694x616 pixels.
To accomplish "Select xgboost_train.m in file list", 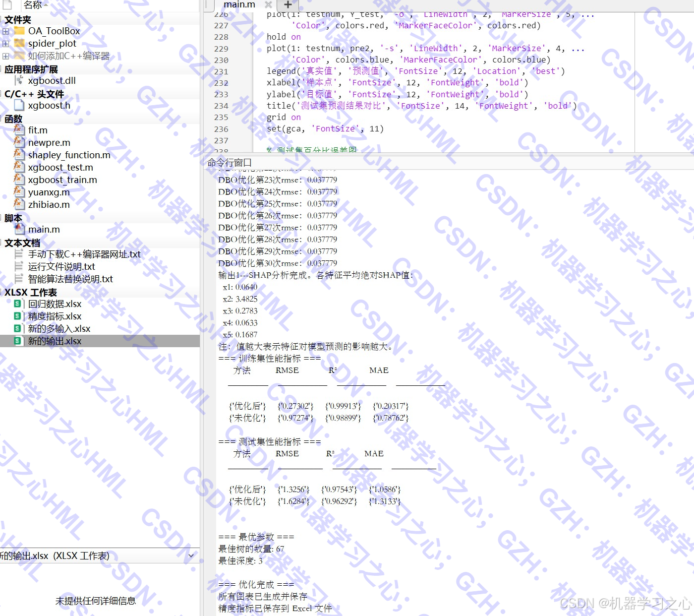I will tap(62, 180).
